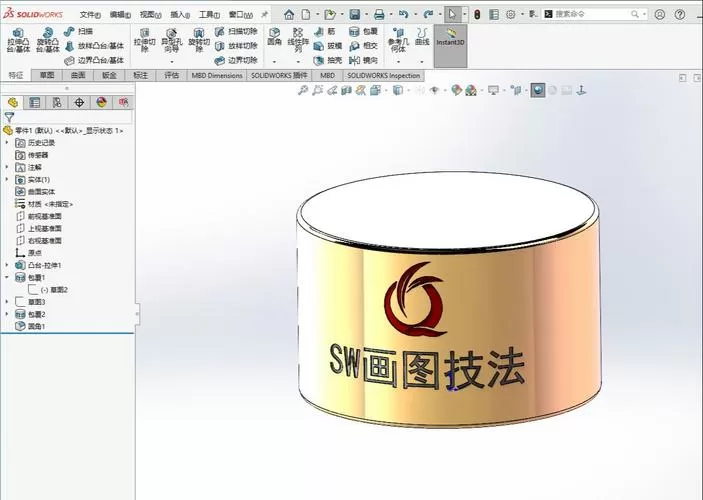Select Lofted Boss/Base (放样凸台/基体)
The width and height of the screenshot is (703, 500).
pyautogui.click(x=94, y=46)
